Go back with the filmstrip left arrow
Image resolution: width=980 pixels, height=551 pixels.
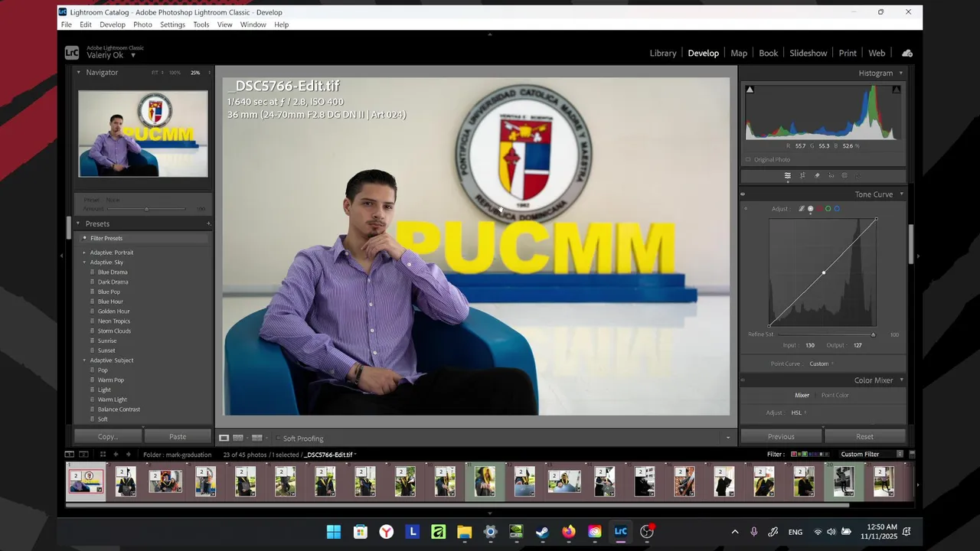coord(116,455)
